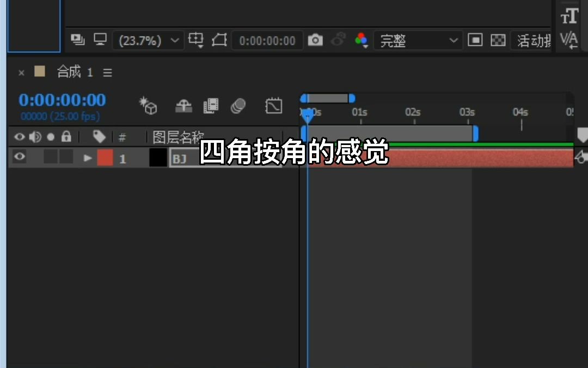Viewport: 588px width, 368px height.
Task: Expand the BJ layer properties
Action: point(87,158)
